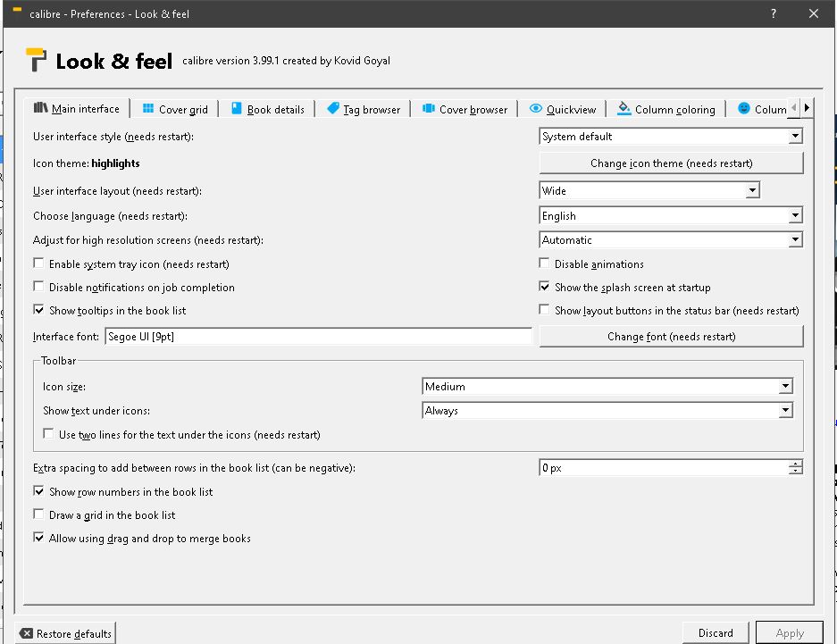The height and width of the screenshot is (644, 837).
Task: Click the Cover grid tab icon
Action: click(x=148, y=109)
